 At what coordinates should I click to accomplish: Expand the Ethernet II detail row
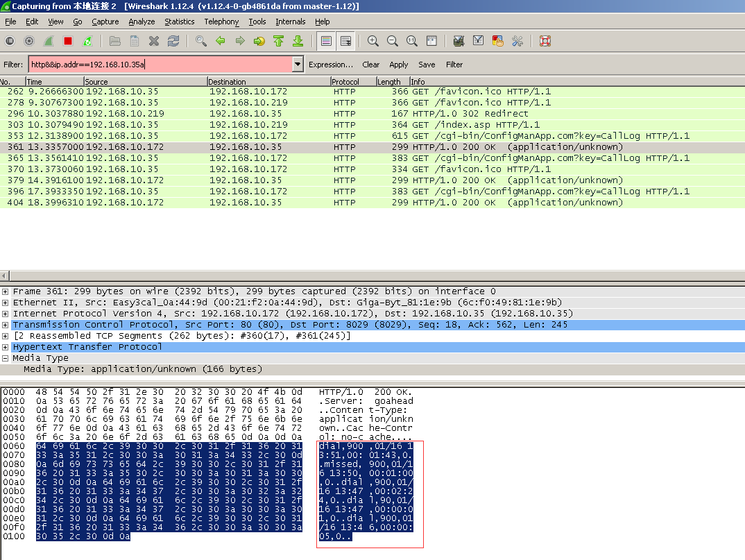(6, 303)
